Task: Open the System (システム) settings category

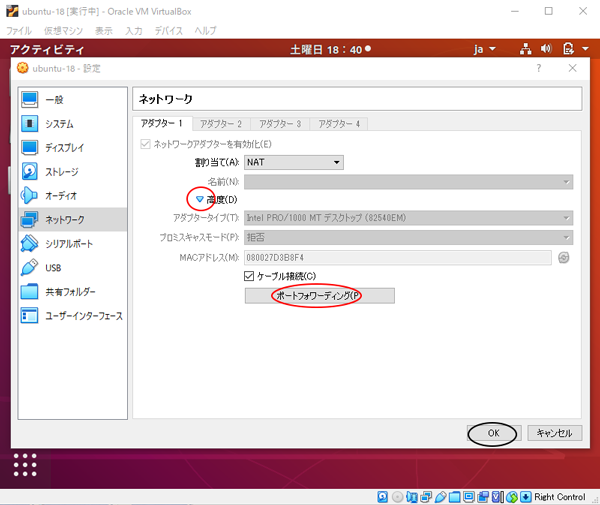Action: (72, 124)
